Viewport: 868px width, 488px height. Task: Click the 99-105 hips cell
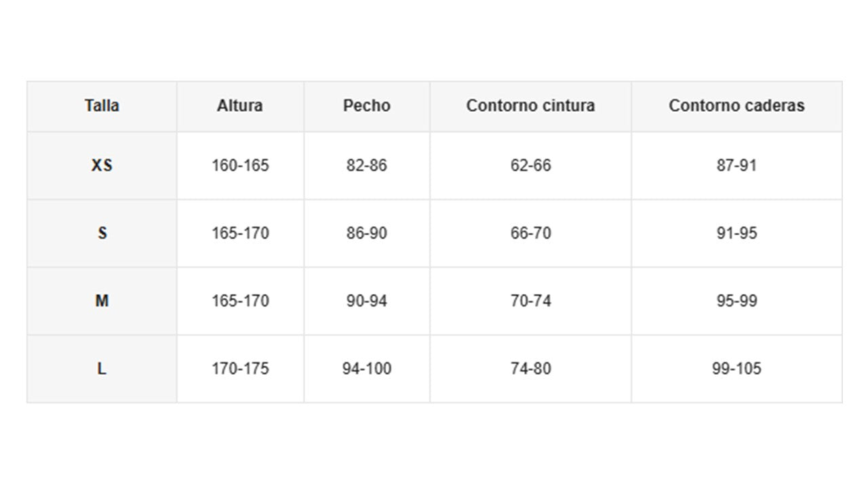736,369
